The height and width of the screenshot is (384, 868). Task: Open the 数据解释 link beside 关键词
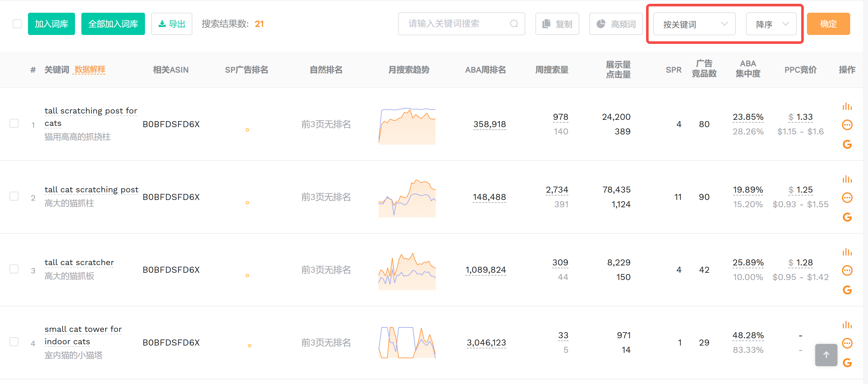pyautogui.click(x=90, y=70)
